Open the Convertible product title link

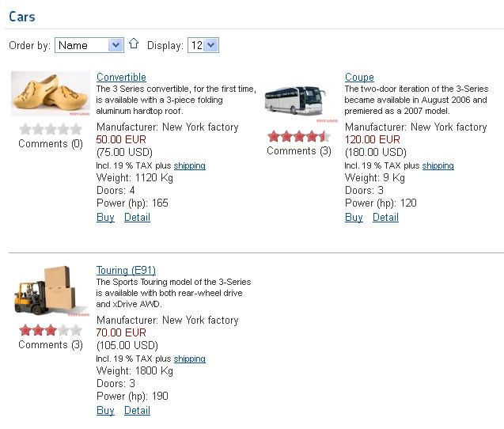(x=121, y=77)
